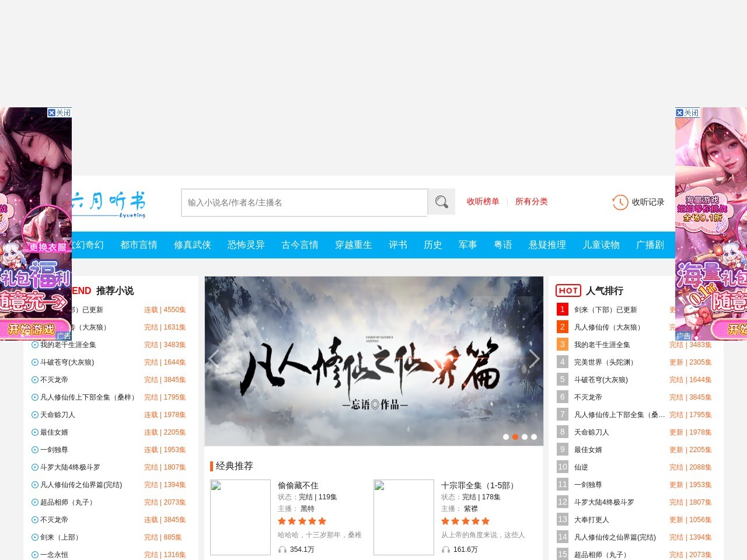Screen dimensions: 747x560
Task: Open 剑来（上部） in recommended list
Action: pyautogui.click(x=61, y=537)
